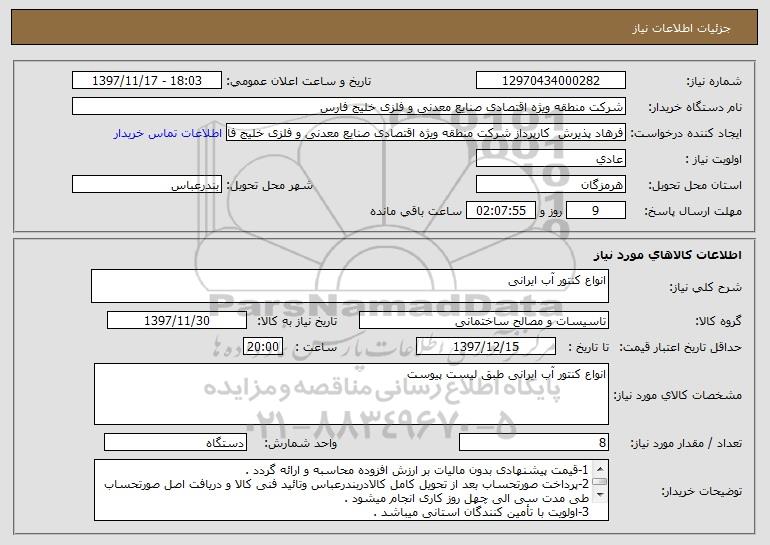
Task: Click the label نام دستگاه خریدار
Action: coord(695,108)
